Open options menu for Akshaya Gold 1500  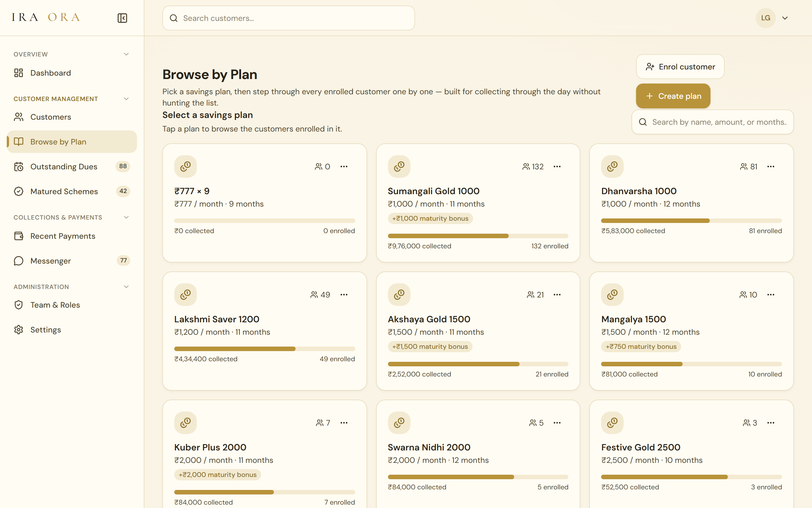(557, 295)
